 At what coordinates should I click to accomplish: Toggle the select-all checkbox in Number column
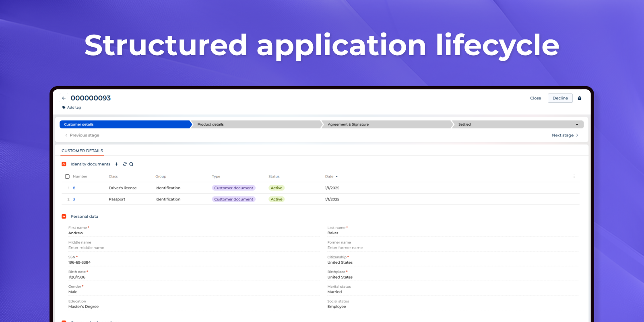(67, 177)
